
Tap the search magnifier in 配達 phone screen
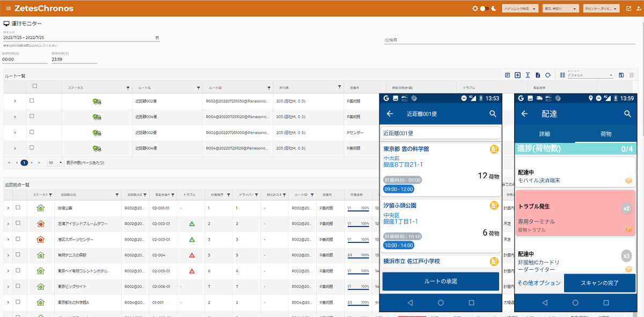pos(627,114)
